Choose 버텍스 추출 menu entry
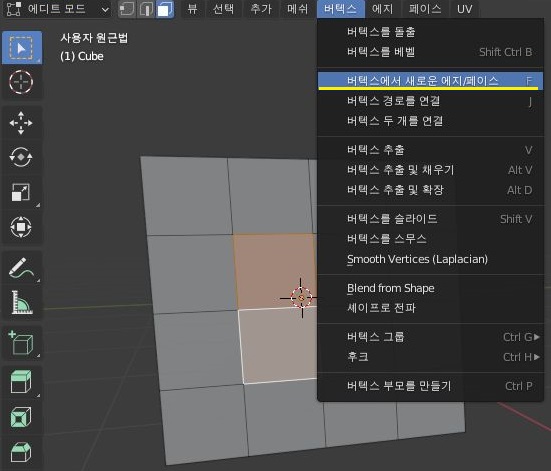Image resolution: width=551 pixels, height=471 pixels. tap(430, 150)
